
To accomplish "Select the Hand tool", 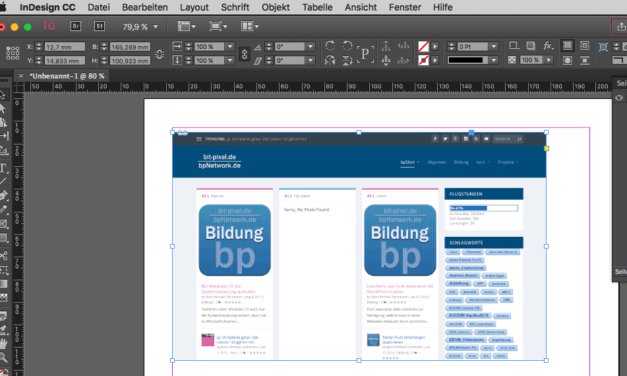I will [x=4, y=343].
